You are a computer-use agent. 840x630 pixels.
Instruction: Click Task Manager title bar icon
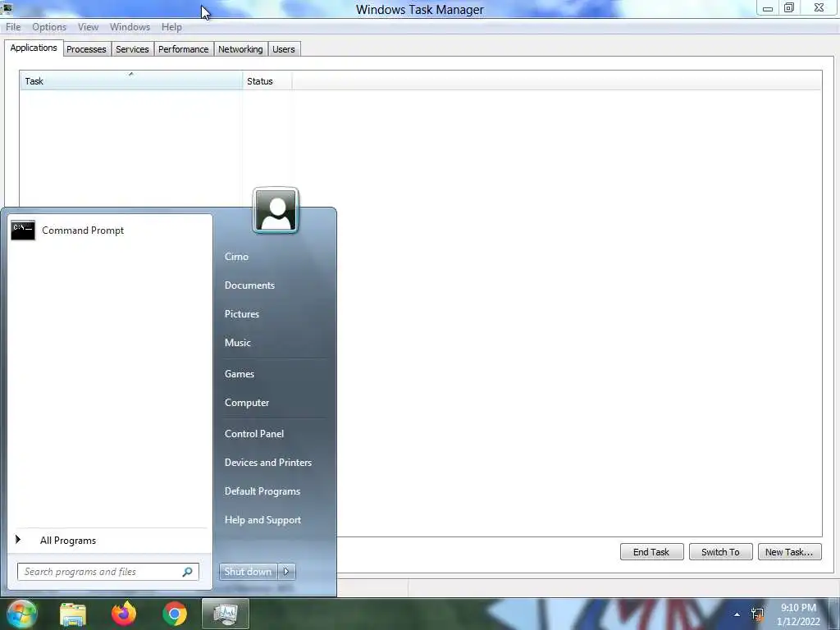tap(7, 7)
